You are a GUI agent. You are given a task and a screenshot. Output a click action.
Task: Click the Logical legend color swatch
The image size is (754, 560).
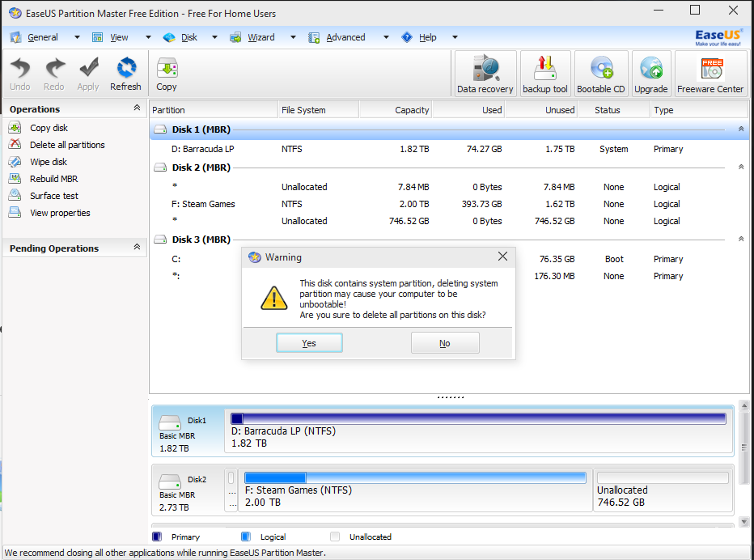pyautogui.click(x=246, y=537)
